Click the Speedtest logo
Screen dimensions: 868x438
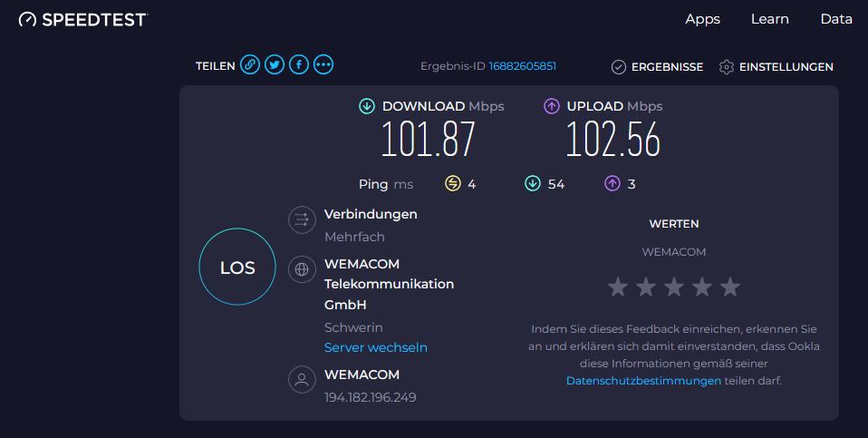83,19
